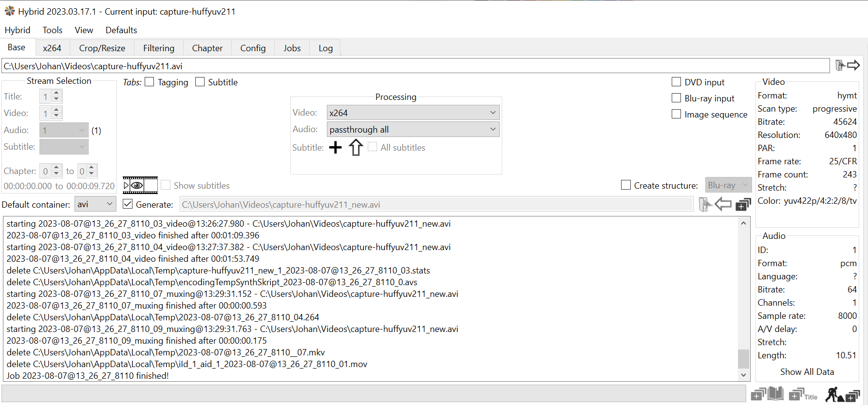Open the Tools menu
Screen dimensions: 868x409
pos(52,30)
